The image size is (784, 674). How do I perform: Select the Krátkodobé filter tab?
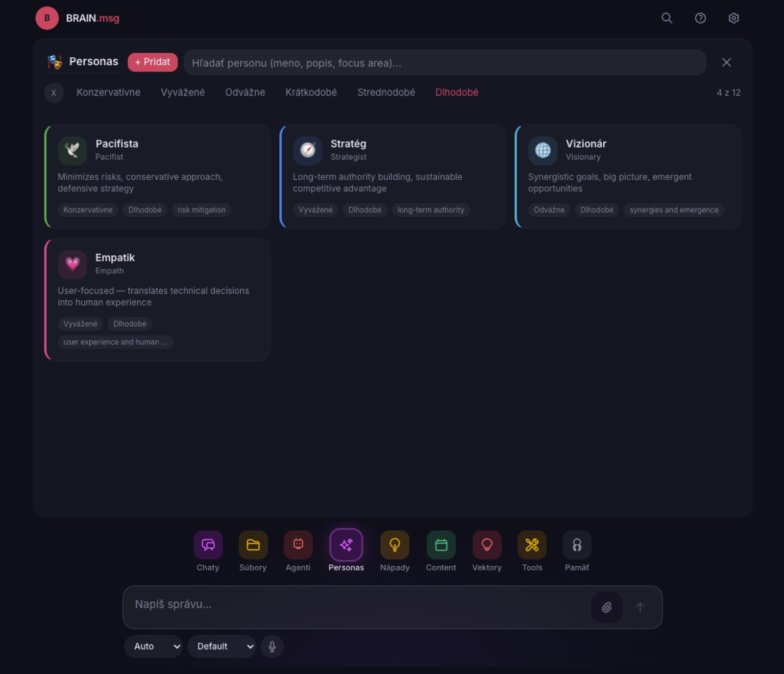[311, 93]
